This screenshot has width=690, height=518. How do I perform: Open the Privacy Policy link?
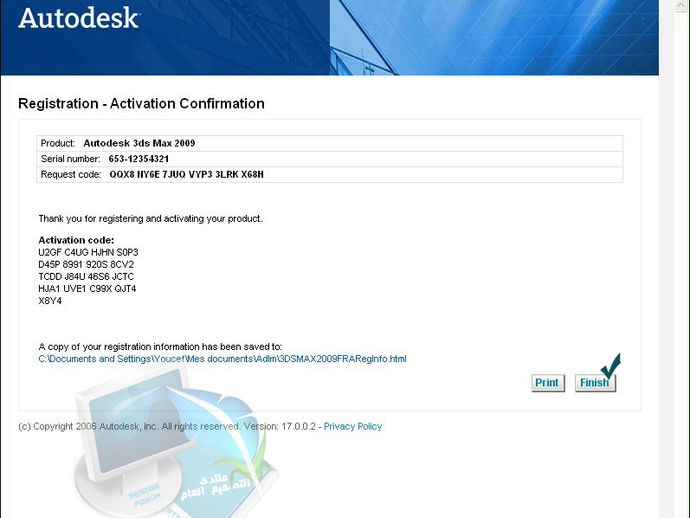pos(352,426)
